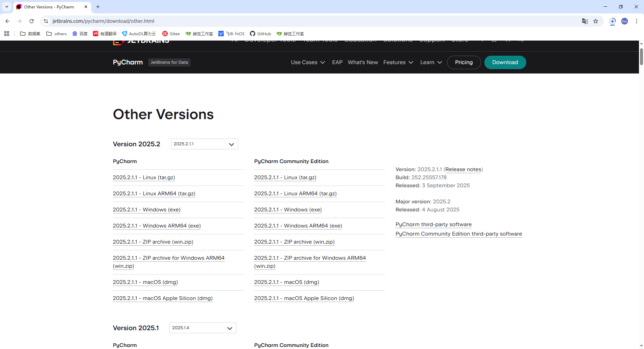Image resolution: width=644 pixels, height=349 pixels.
Task: Go back using browser back arrow
Action: (7, 21)
